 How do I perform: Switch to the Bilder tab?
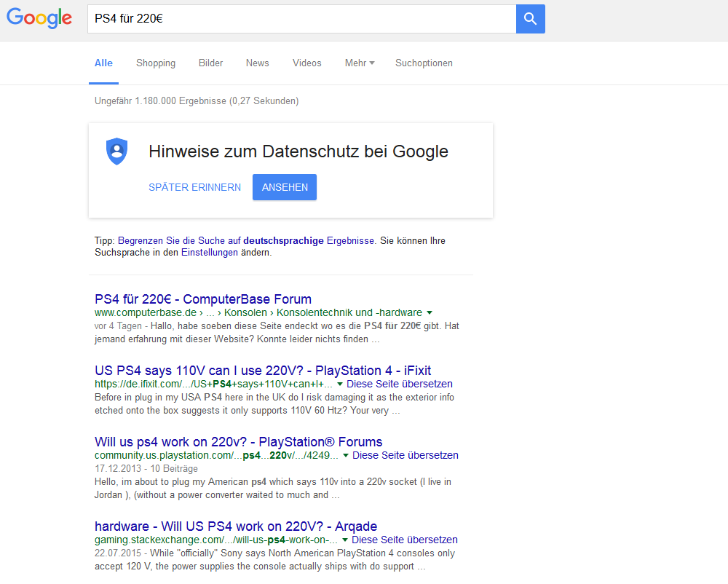211,63
